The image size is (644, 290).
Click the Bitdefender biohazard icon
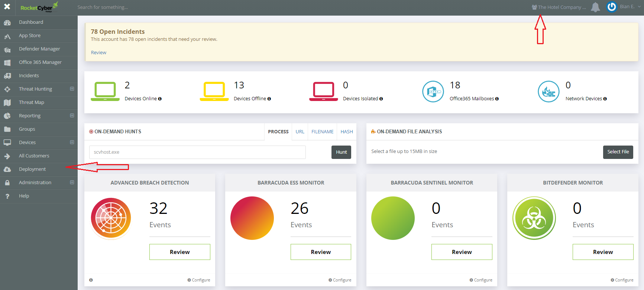click(534, 218)
